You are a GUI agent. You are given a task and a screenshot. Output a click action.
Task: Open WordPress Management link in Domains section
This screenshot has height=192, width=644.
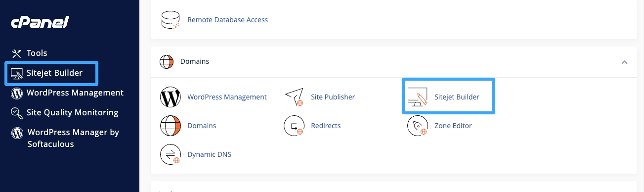click(227, 97)
